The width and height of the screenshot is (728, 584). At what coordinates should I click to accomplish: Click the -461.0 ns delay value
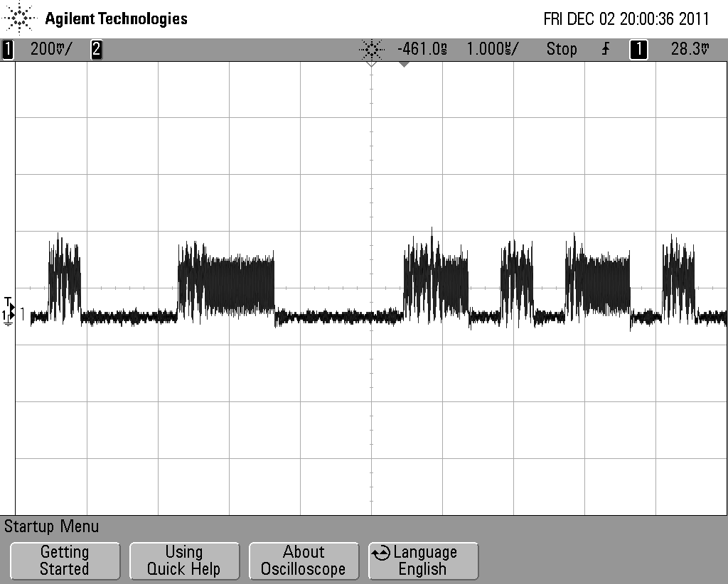click(422, 49)
